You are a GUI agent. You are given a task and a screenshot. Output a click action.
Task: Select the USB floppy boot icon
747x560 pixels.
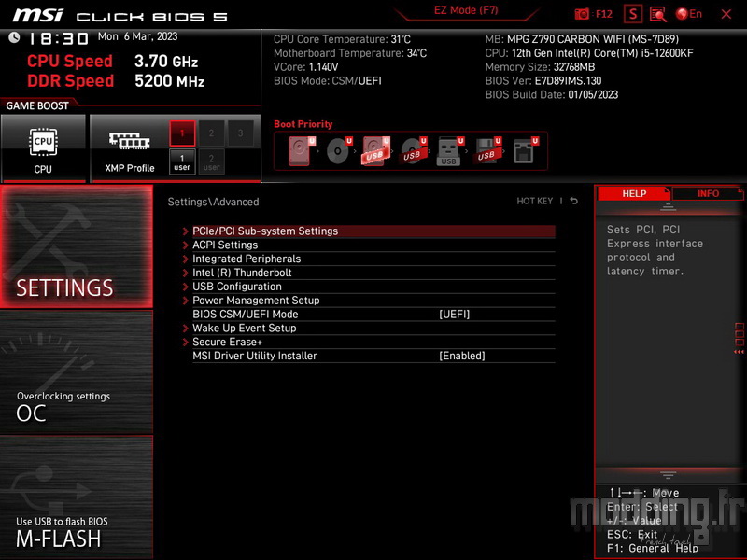point(486,151)
